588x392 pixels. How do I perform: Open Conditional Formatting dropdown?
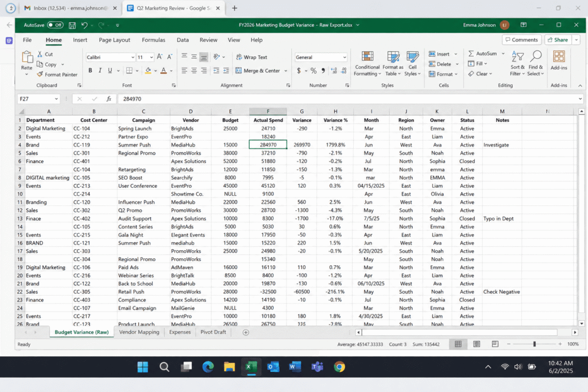367,63
